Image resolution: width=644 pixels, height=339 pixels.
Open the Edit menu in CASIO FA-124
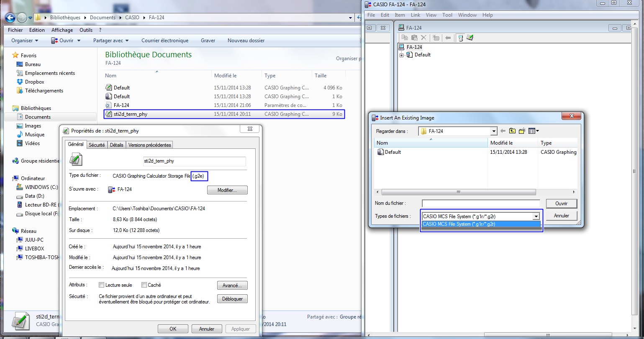tap(385, 15)
